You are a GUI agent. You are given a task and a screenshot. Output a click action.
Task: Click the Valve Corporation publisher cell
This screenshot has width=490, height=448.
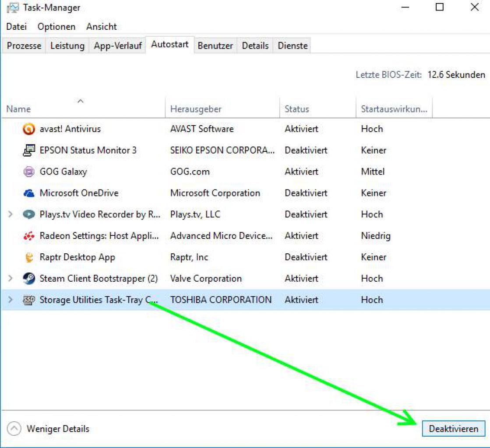[x=206, y=279]
